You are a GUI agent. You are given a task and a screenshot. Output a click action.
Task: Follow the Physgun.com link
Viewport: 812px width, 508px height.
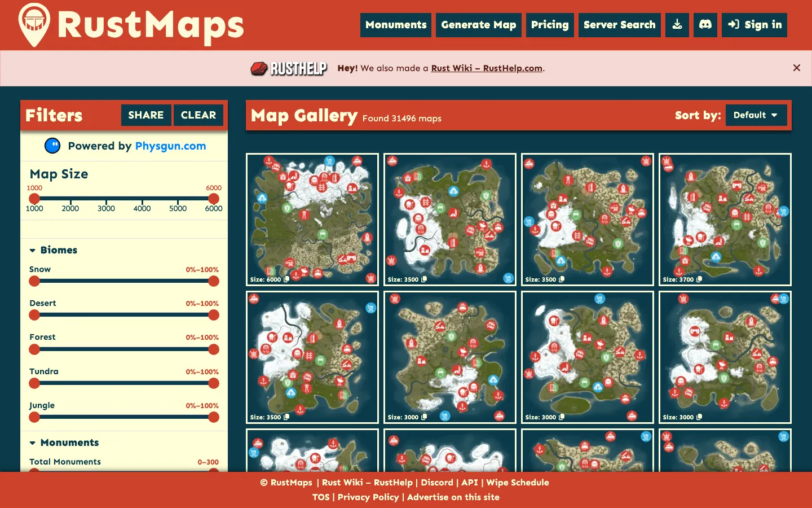(x=170, y=146)
